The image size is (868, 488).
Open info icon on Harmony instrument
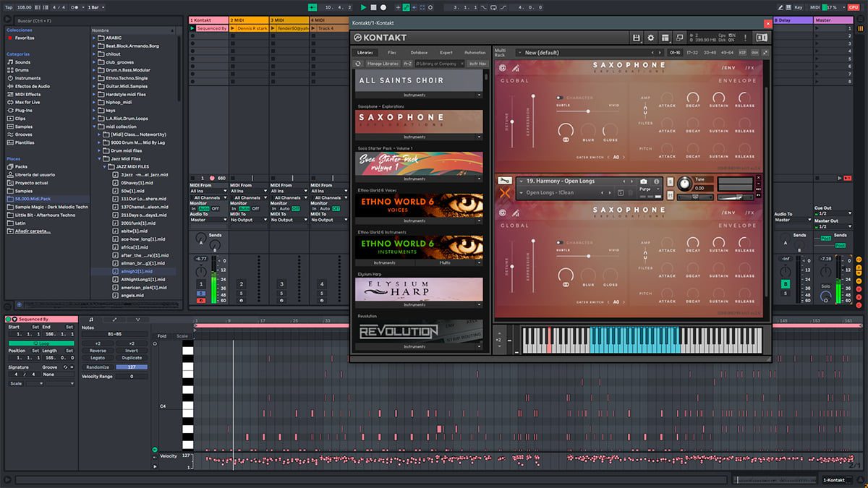tap(655, 181)
